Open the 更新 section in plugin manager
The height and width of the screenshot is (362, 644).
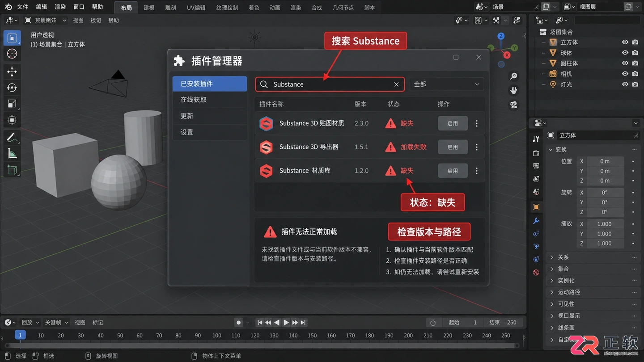click(210, 116)
